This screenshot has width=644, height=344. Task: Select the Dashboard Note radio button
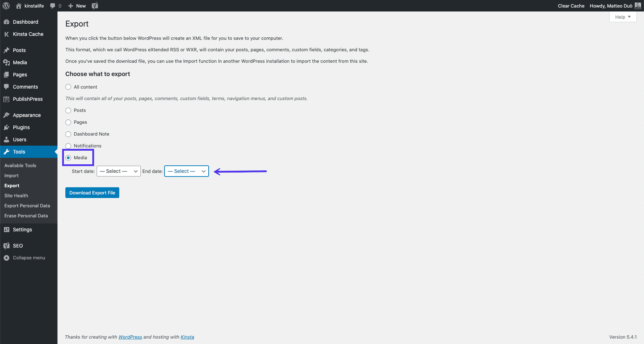point(68,134)
